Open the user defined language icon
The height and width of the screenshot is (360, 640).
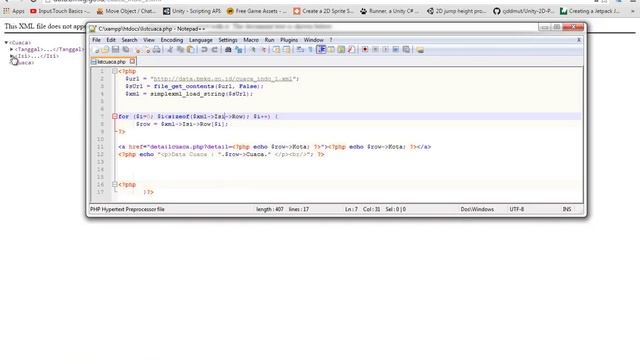coord(331,50)
